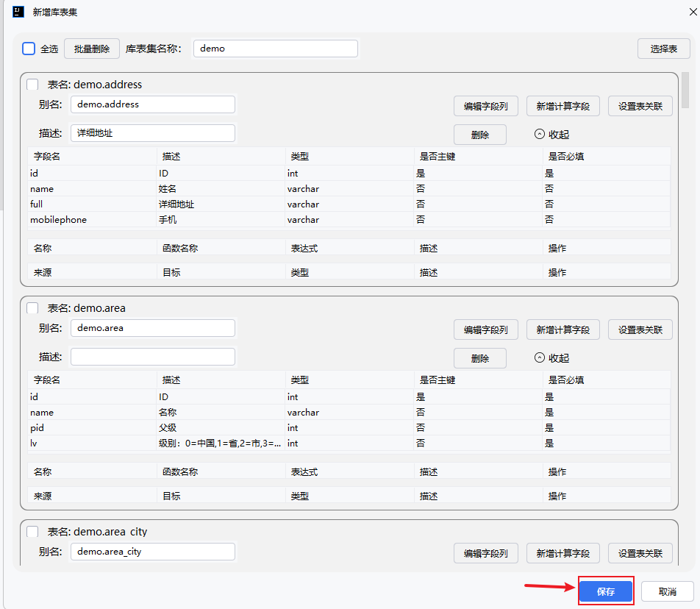
Task: Close the 新增库表集 dialog window
Action: tap(693, 12)
